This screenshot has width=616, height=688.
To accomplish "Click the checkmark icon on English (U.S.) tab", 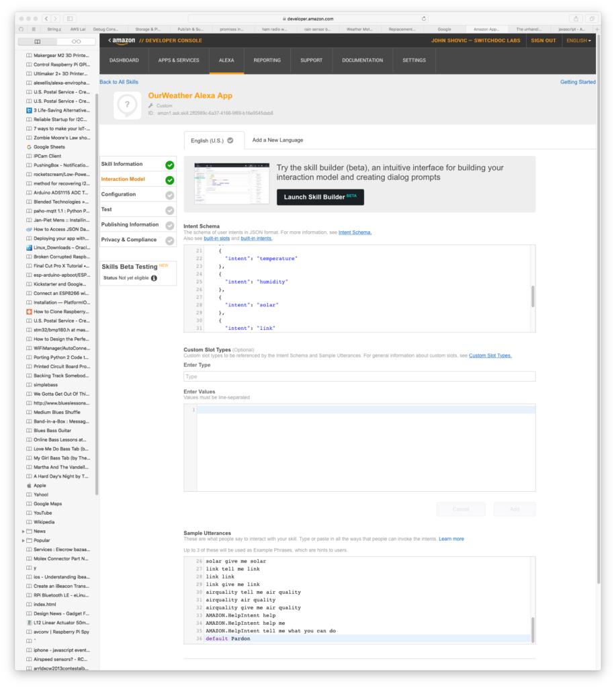I will [x=230, y=140].
